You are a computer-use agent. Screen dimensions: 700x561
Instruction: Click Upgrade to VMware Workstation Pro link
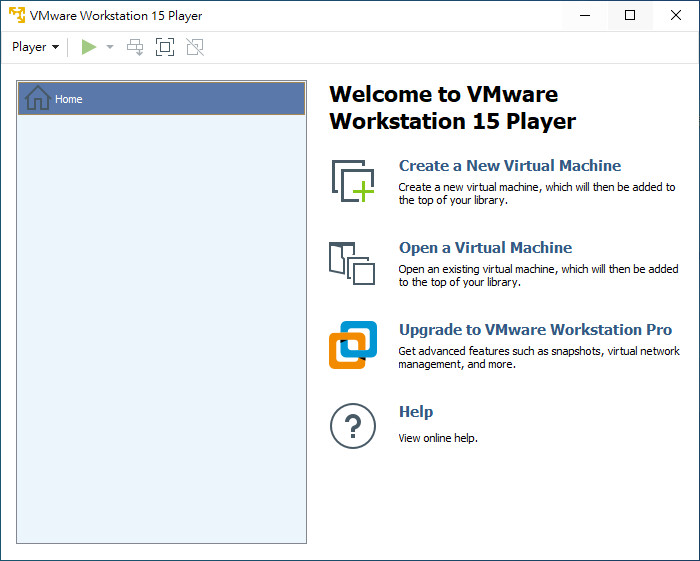[535, 330]
